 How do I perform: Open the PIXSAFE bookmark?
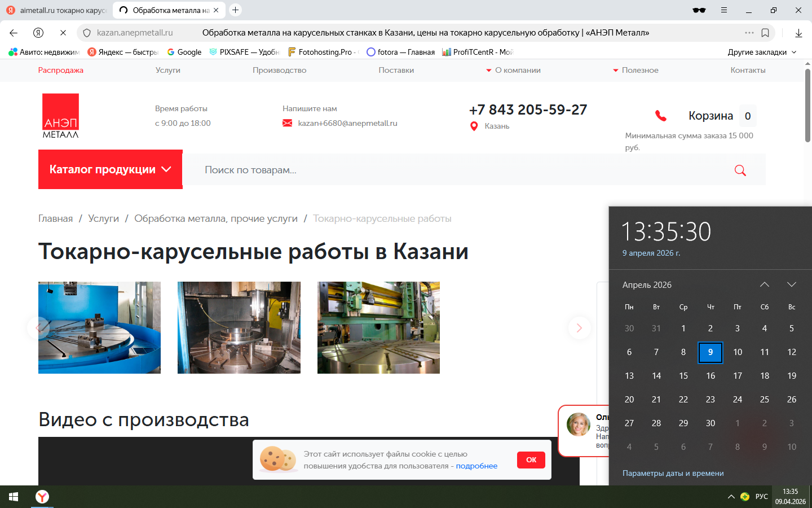tap(244, 52)
